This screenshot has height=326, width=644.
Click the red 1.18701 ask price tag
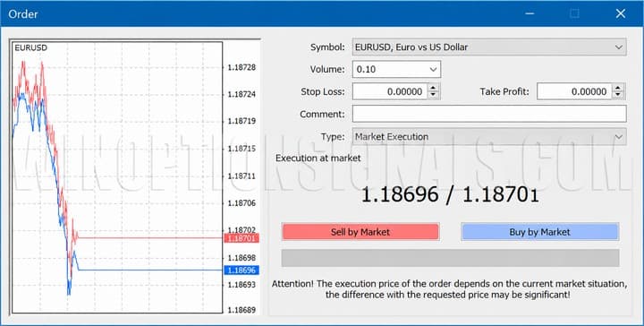(x=241, y=238)
